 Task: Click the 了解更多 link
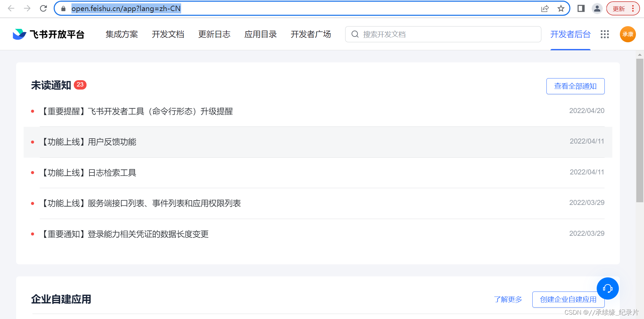(x=508, y=299)
